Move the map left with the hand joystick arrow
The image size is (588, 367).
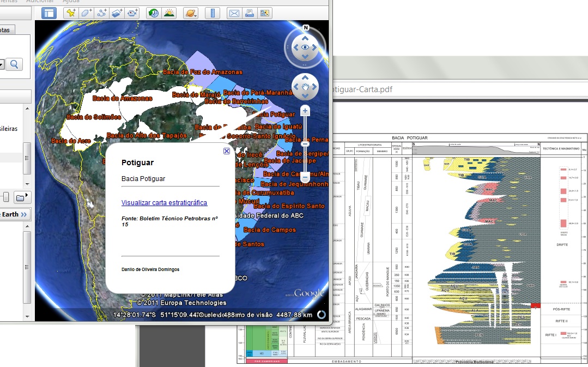coord(296,87)
